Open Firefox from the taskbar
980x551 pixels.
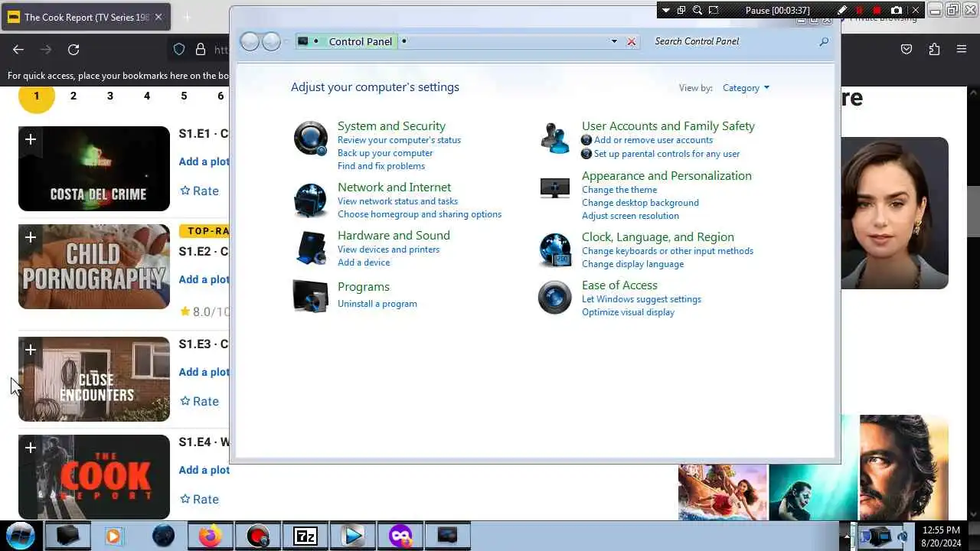point(210,536)
